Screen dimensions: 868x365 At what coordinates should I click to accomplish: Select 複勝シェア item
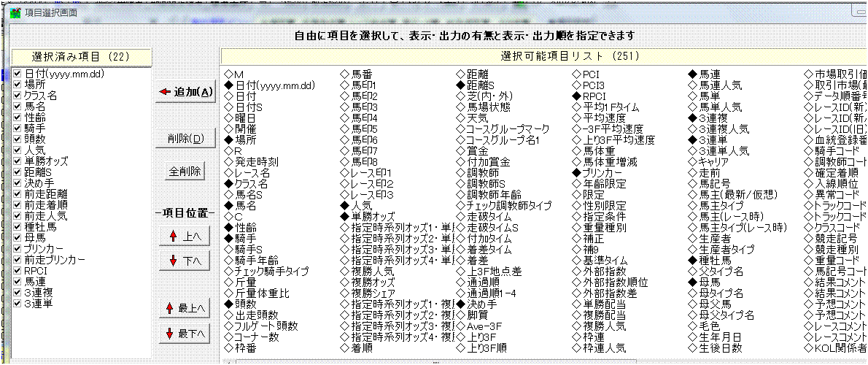(x=367, y=293)
